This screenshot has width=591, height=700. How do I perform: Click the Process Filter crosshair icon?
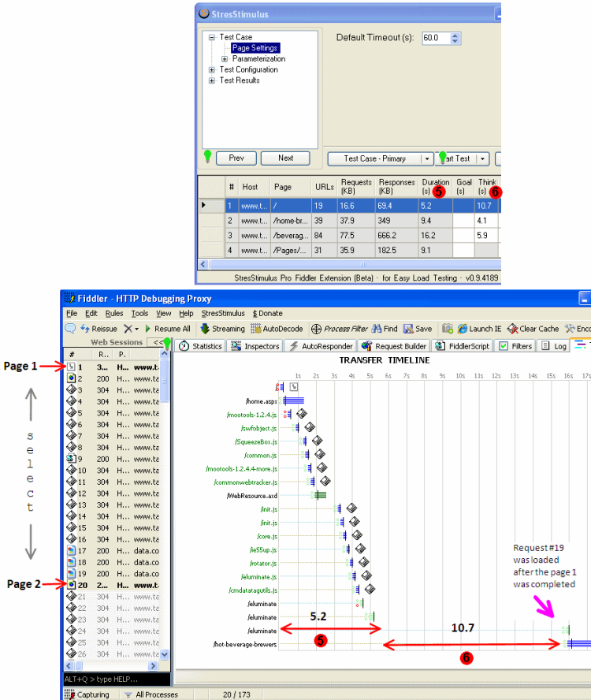(316, 329)
